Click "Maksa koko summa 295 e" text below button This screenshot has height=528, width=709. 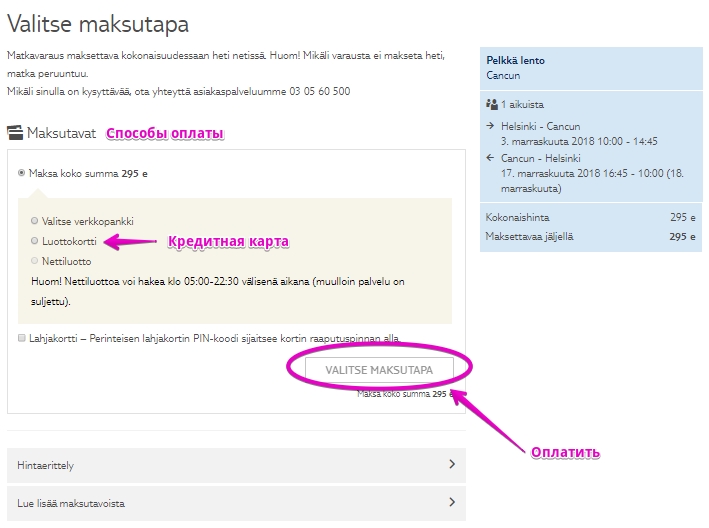405,394
